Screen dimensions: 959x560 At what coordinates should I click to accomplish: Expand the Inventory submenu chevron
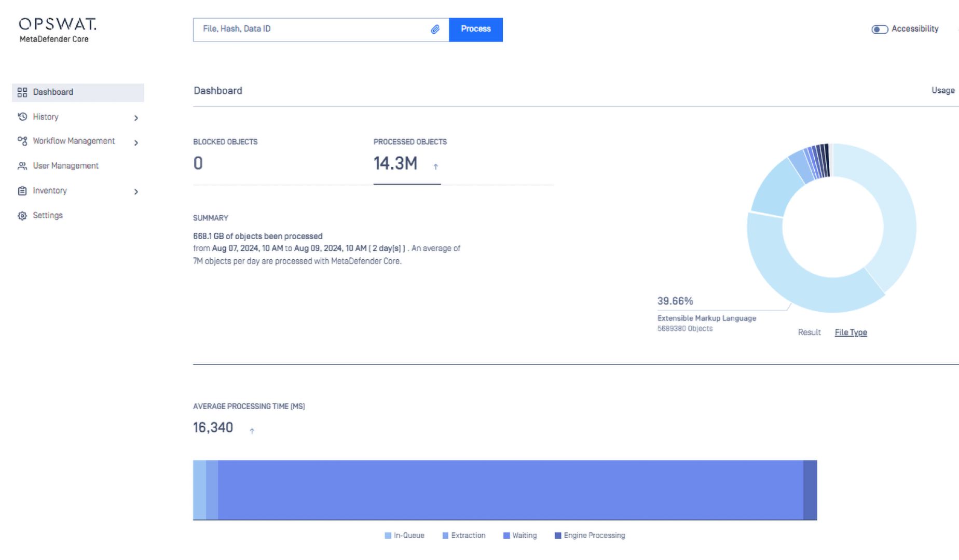pyautogui.click(x=136, y=192)
